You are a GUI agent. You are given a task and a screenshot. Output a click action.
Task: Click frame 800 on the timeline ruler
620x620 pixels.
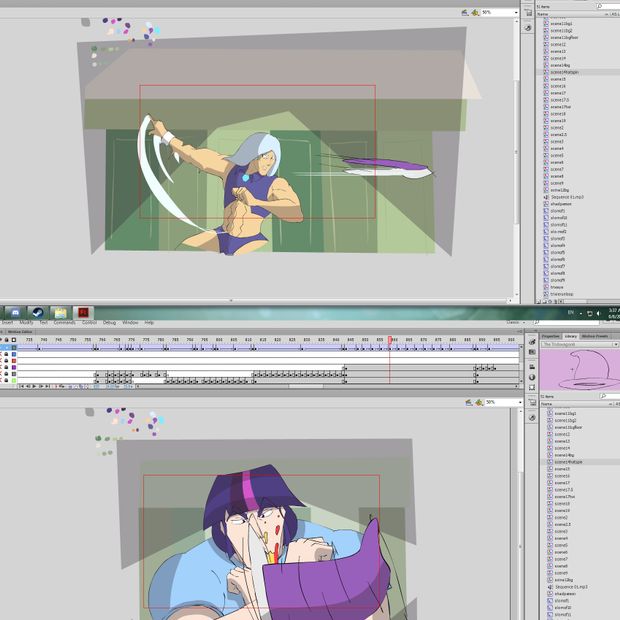point(219,340)
